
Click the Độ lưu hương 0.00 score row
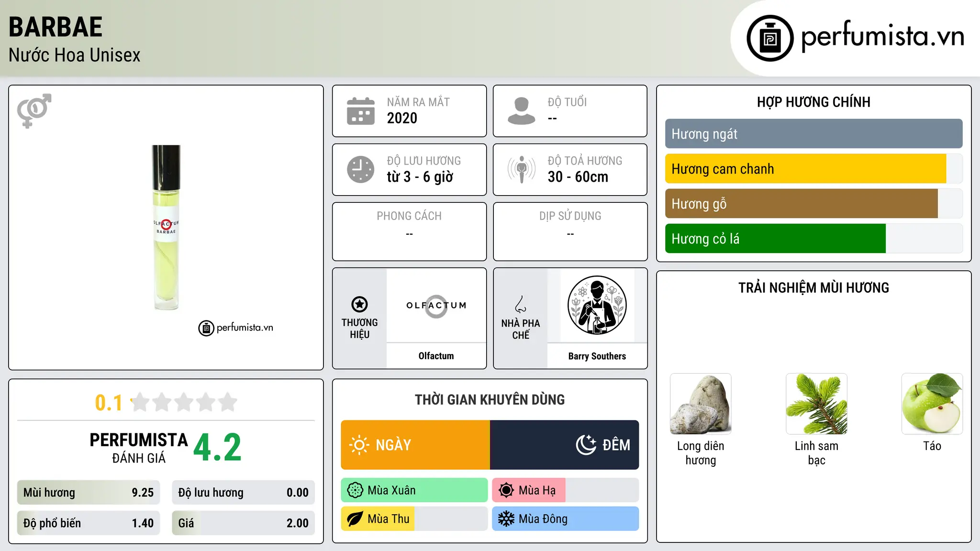[x=244, y=493]
